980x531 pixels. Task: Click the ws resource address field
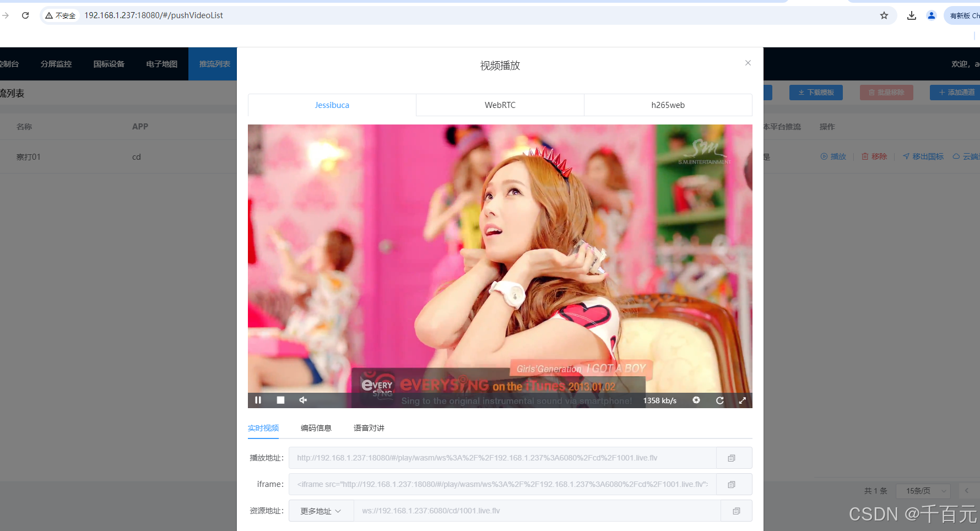click(537, 511)
